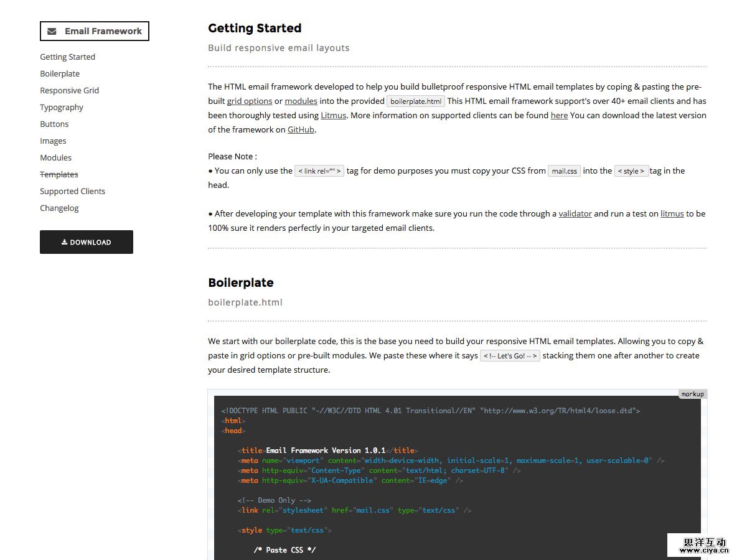
Task: Click the 'markup' label on code block
Action: tap(692, 394)
